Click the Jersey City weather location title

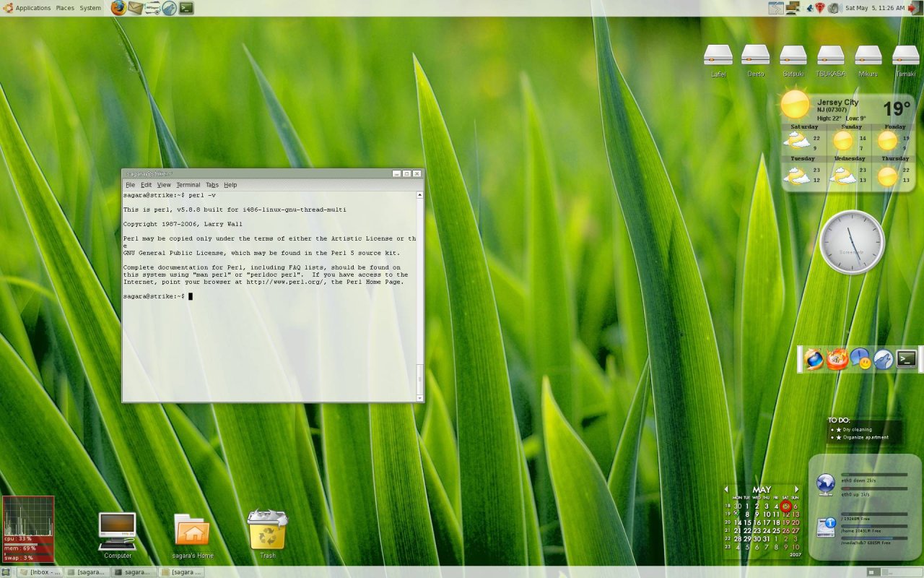tap(837, 102)
